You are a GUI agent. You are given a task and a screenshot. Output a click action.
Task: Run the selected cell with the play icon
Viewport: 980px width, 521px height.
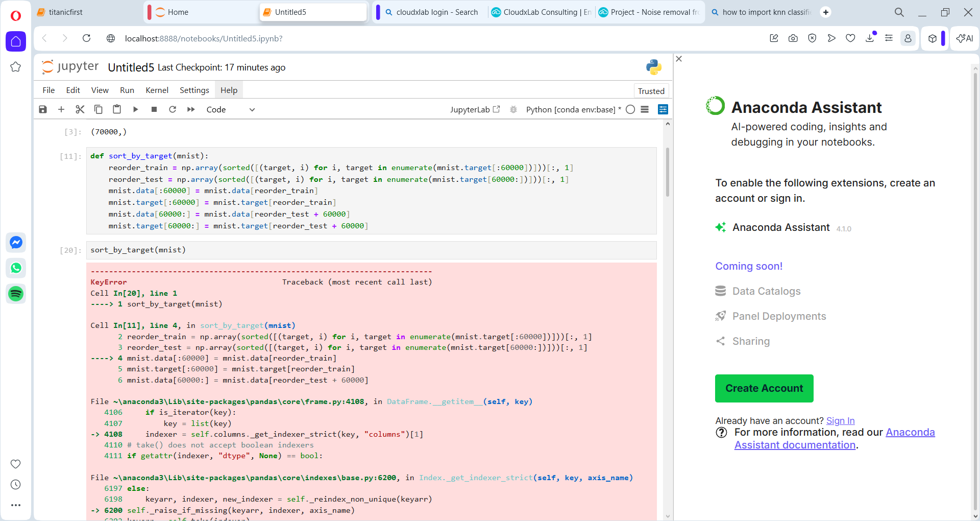[135, 109]
